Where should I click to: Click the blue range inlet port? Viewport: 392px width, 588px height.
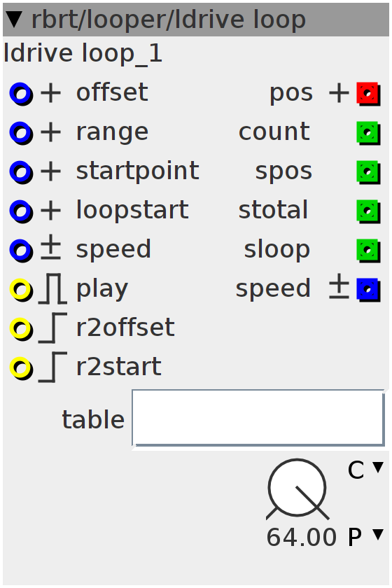tap(21, 132)
